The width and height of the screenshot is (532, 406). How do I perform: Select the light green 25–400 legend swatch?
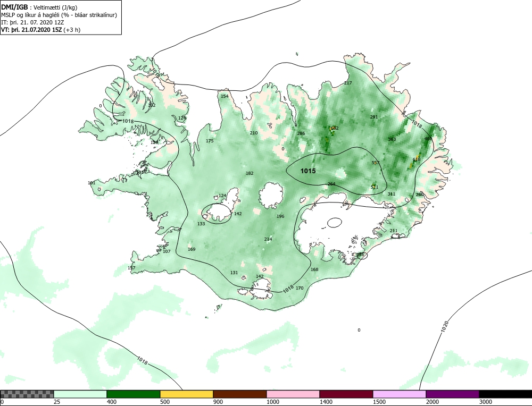coord(80,394)
